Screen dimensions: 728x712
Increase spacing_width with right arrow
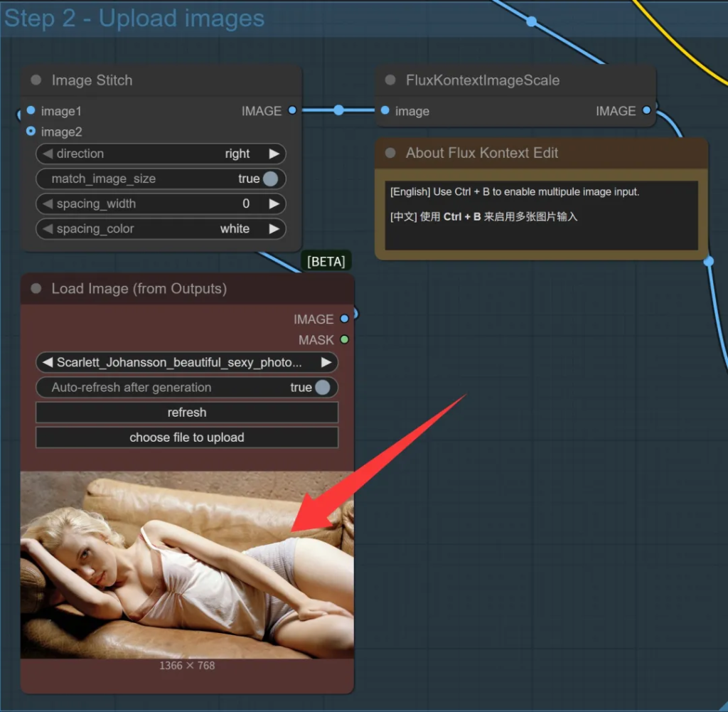click(x=274, y=204)
